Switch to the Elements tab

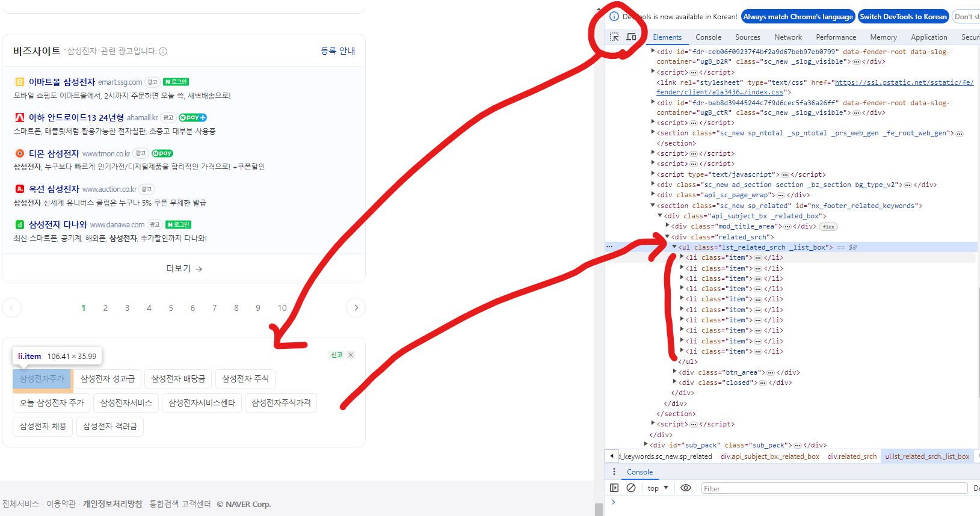click(x=667, y=37)
